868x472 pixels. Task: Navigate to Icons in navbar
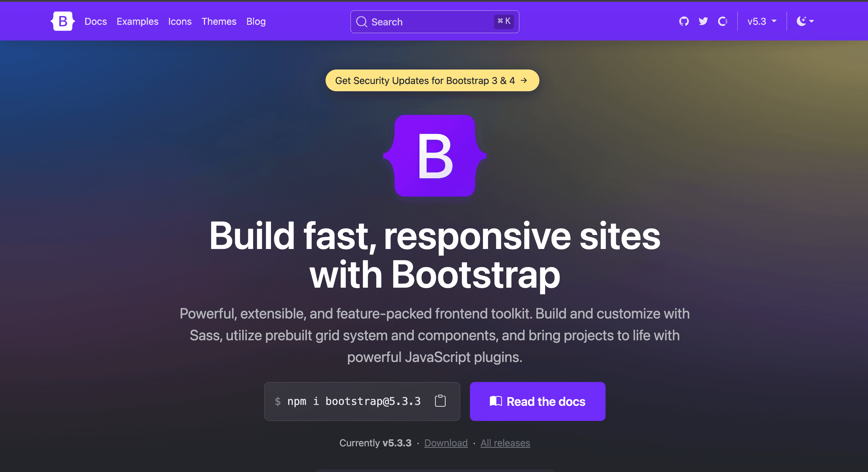tap(180, 21)
